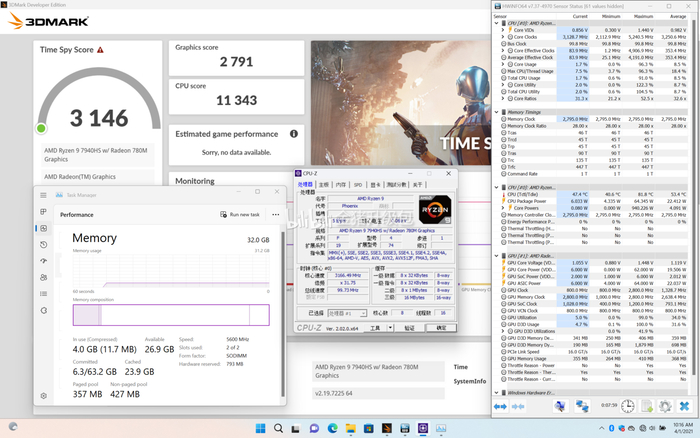
Task: Open Startup apps in Task Manager sidebar
Action: click(x=45, y=261)
